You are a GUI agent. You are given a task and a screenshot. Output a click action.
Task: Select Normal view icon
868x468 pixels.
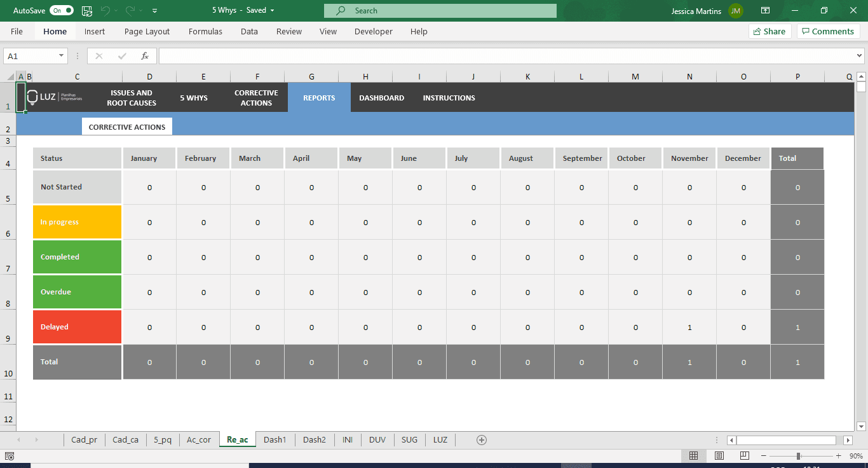[x=694, y=456]
